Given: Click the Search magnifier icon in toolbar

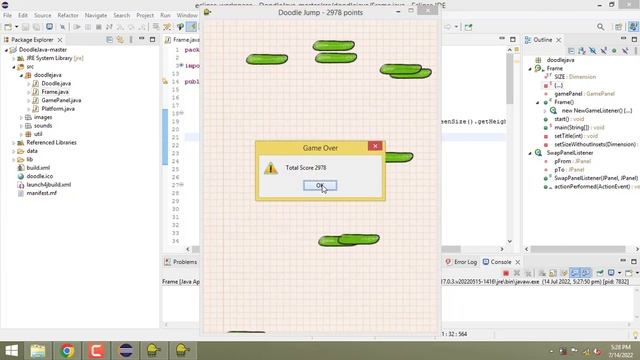Looking at the screenshot, I should 600,27.
